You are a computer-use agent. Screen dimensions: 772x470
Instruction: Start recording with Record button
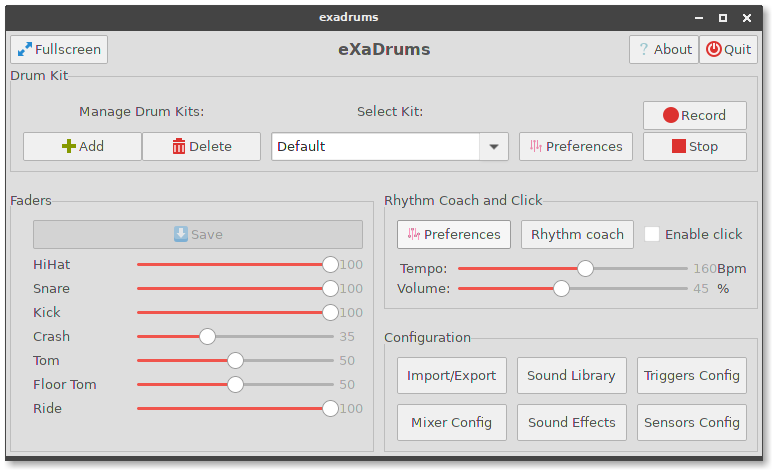click(x=695, y=115)
